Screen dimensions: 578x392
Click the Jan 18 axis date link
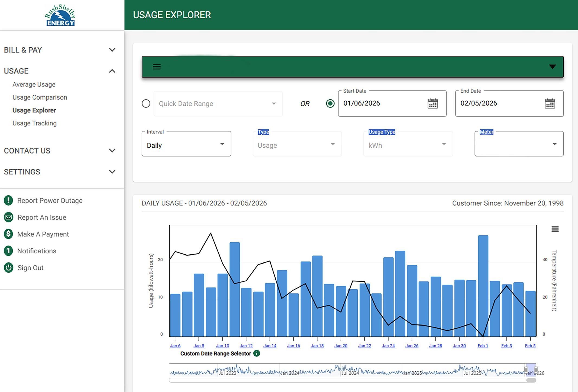point(317,346)
